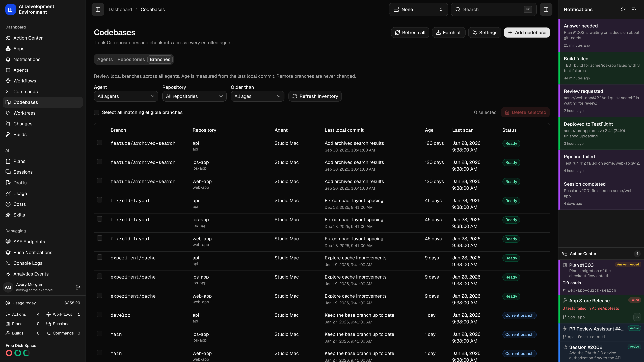Select feature/archived-search web-app row checkbox
Viewport: 644px width, 362px height.
pos(99,181)
